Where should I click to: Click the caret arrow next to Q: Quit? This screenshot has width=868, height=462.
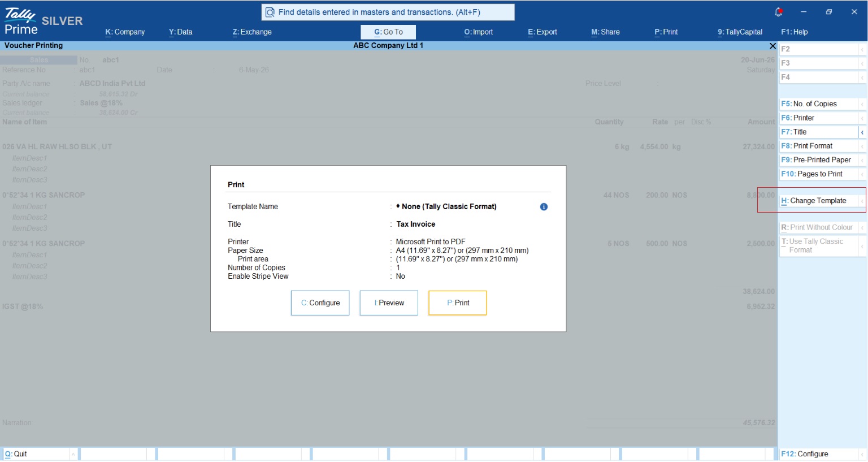pos(73,454)
